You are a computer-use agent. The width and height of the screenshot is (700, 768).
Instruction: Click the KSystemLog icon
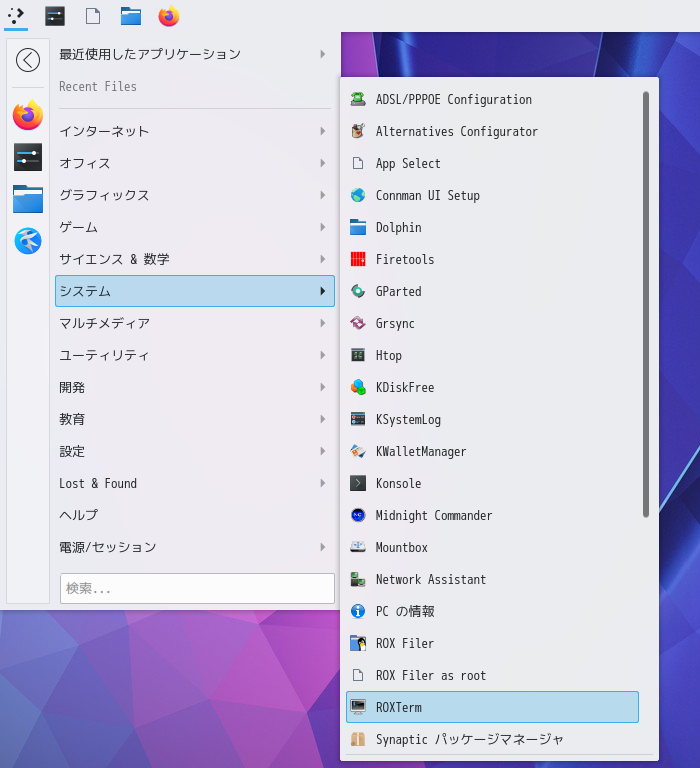click(x=358, y=419)
